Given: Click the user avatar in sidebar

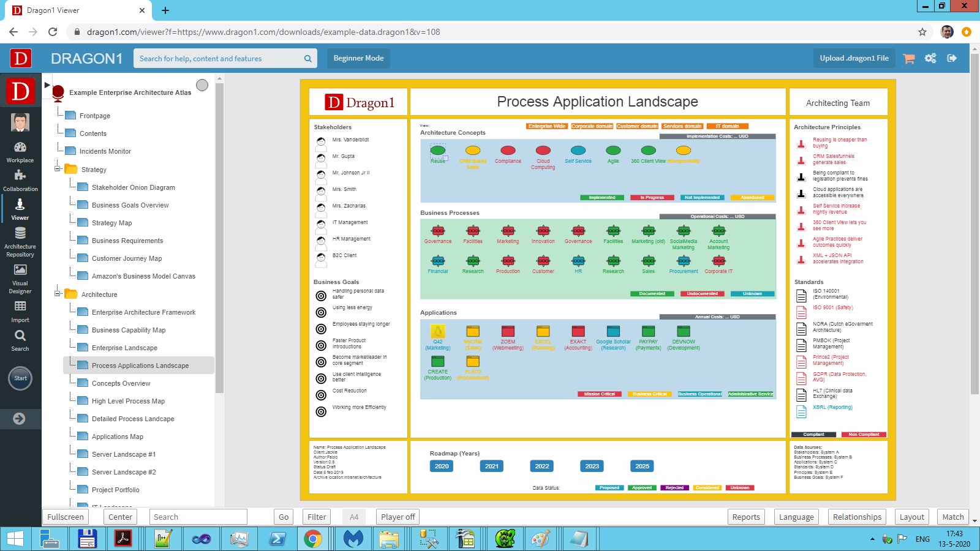Looking at the screenshot, I should (x=20, y=122).
